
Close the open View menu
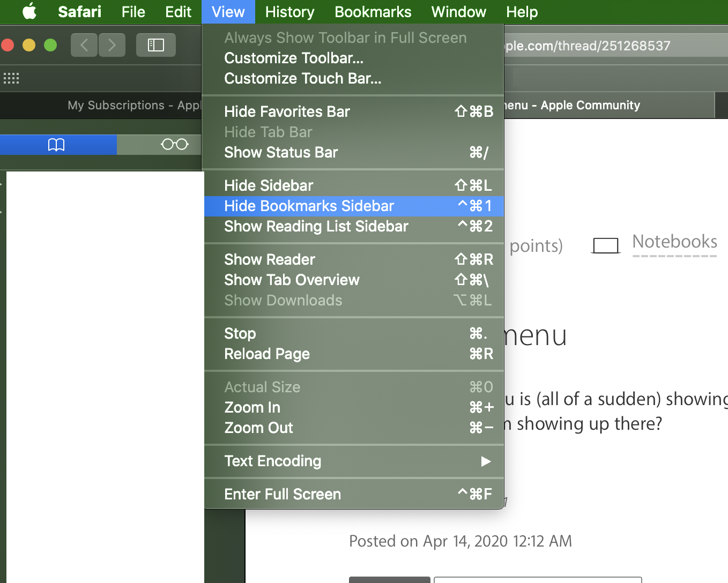[228, 12]
